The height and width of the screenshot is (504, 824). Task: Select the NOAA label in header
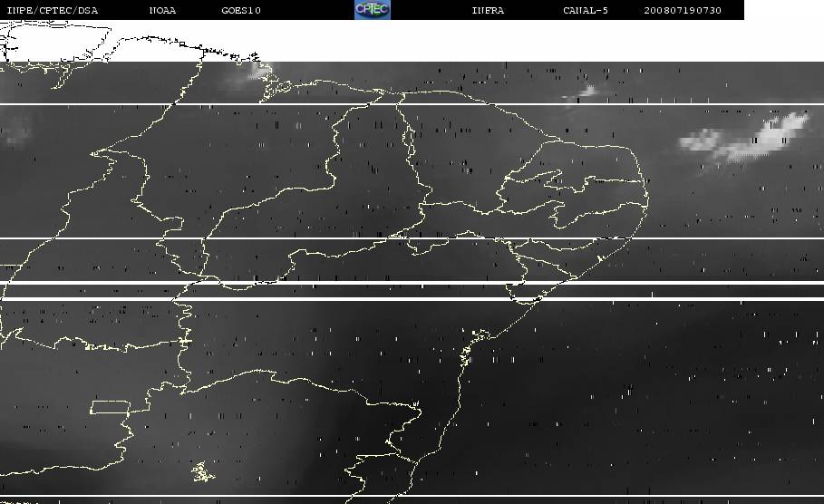(162, 11)
